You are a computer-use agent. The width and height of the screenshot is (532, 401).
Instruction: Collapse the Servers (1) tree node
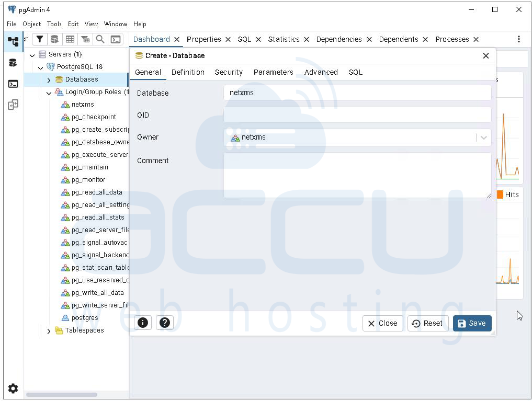pyautogui.click(x=32, y=54)
